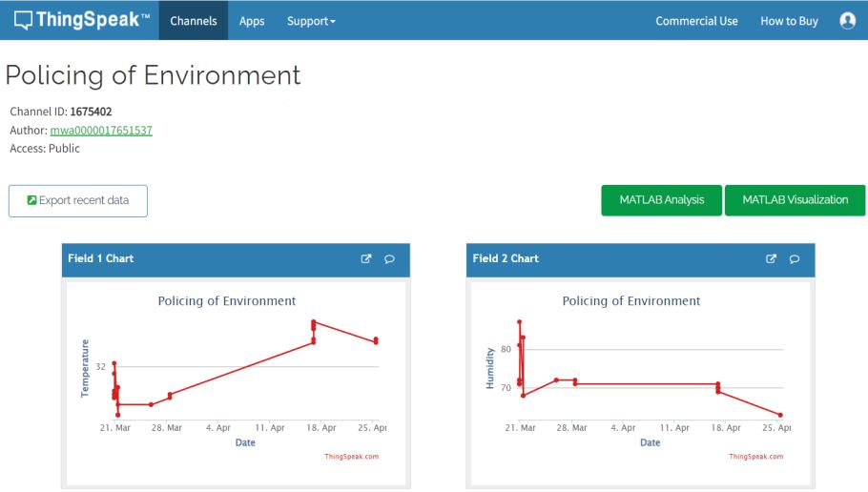Click the last Humidity data point near 25 Apr

tap(780, 415)
